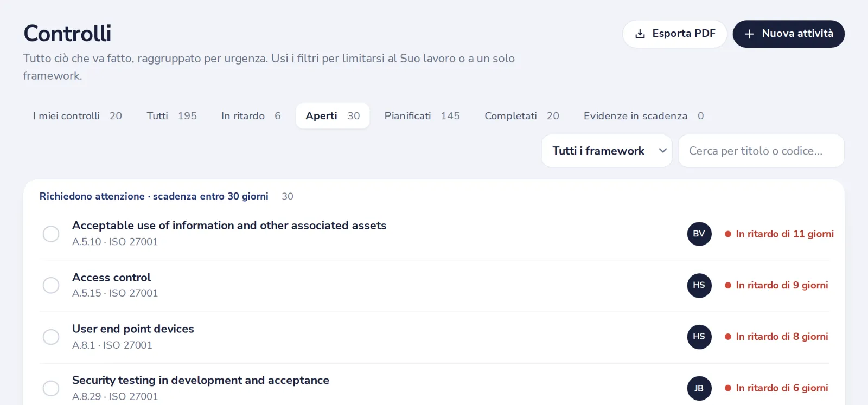Open the Access control item
868x405 pixels.
[111, 278]
